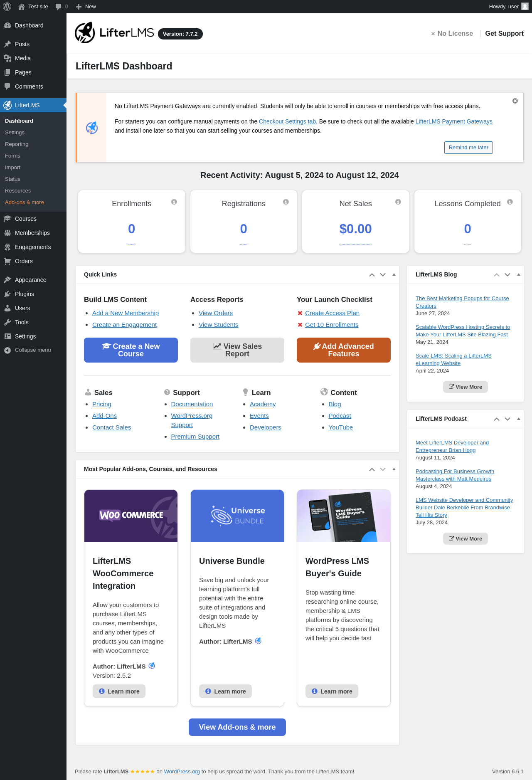Click Get Support in header
The height and width of the screenshot is (780, 532).
tap(504, 34)
